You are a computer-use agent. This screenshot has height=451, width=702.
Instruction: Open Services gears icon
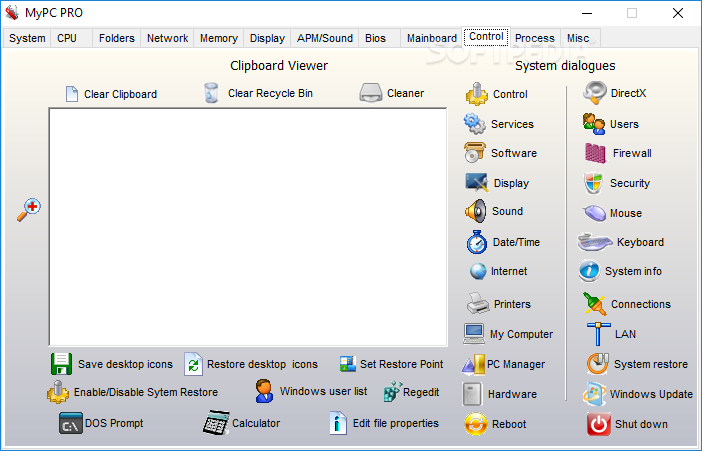tap(475, 124)
